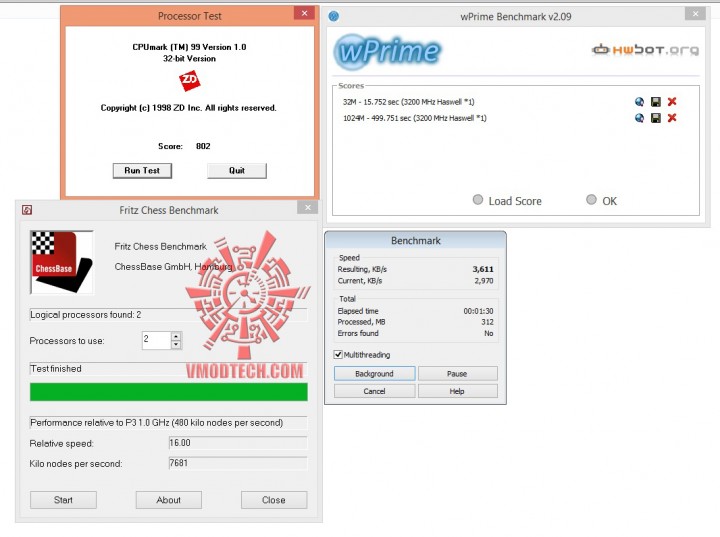
Task: Click the Errors found value No
Action: (489, 334)
